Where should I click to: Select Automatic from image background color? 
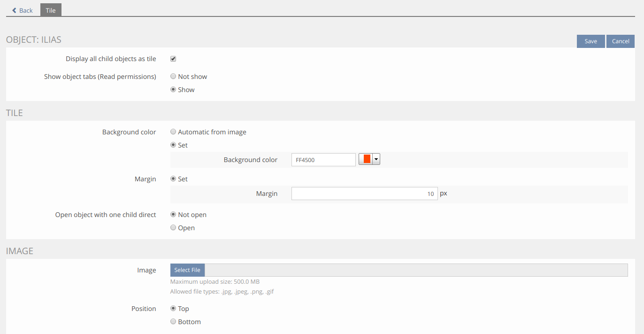pyautogui.click(x=173, y=132)
